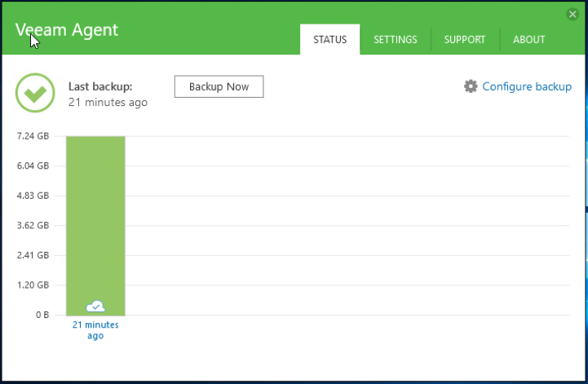
Task: Click the 6.04 GB axis label
Action: pos(33,166)
